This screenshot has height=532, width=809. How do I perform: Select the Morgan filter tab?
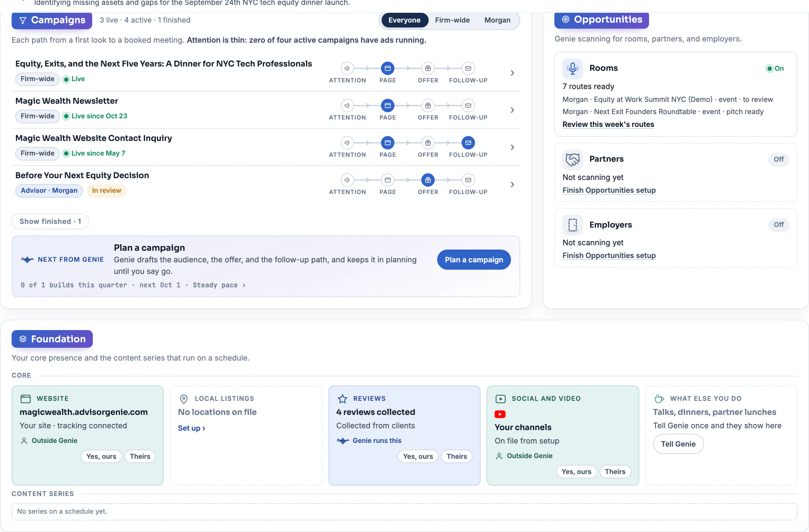click(x=497, y=20)
